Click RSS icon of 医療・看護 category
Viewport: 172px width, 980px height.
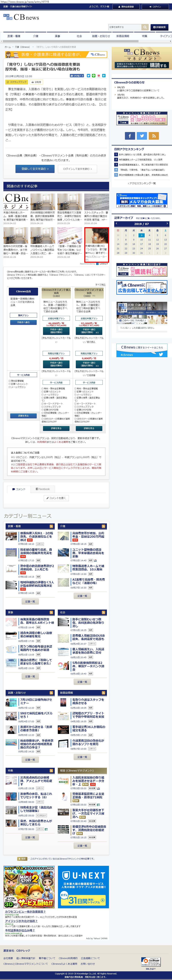(51, 526)
